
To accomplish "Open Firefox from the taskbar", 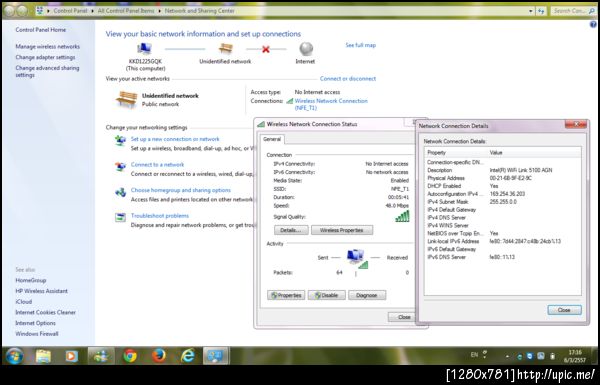I will click(x=159, y=356).
